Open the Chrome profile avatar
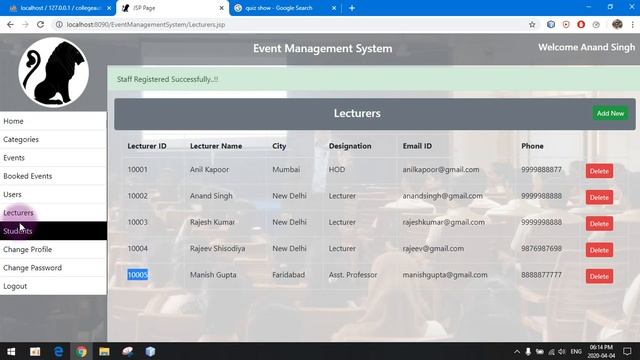The image size is (640, 360). pos(617,24)
